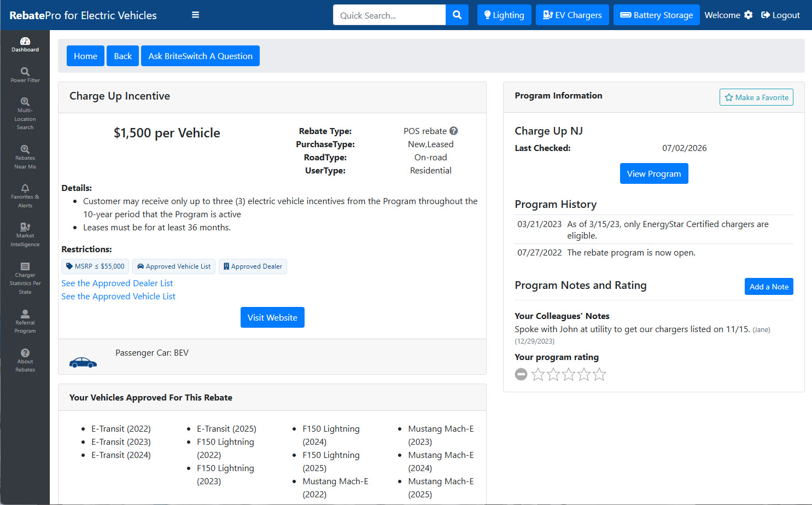Click Add a Note button
This screenshot has width=812, height=505.
tap(769, 287)
